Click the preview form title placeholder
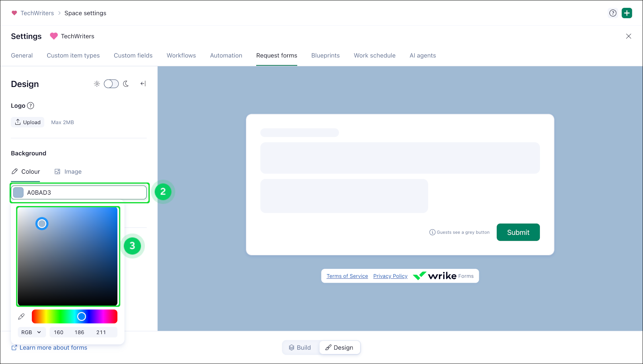Viewport: 643px width, 364px height. pos(299,133)
